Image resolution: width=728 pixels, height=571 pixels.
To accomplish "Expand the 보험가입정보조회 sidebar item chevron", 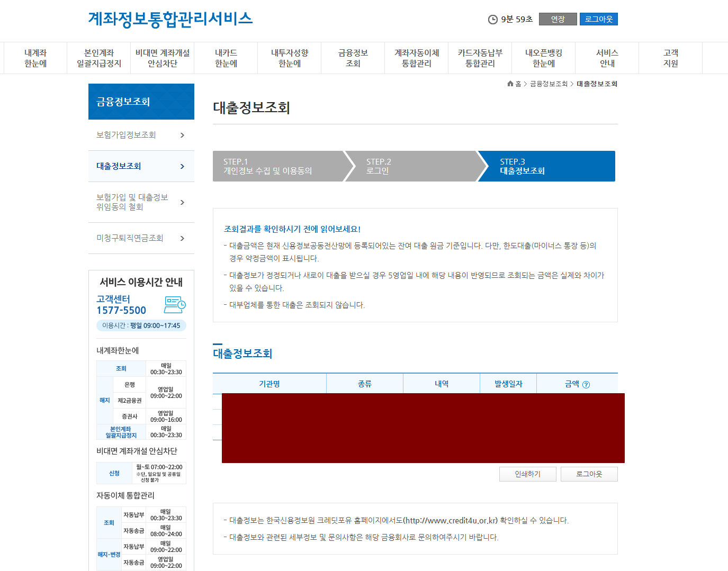I will click(183, 135).
